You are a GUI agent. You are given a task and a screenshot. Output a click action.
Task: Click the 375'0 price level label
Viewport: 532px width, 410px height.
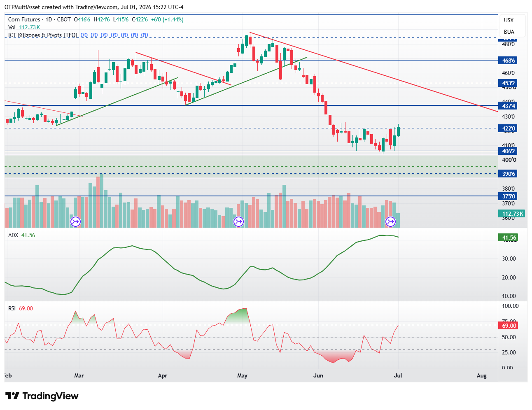[508, 196]
